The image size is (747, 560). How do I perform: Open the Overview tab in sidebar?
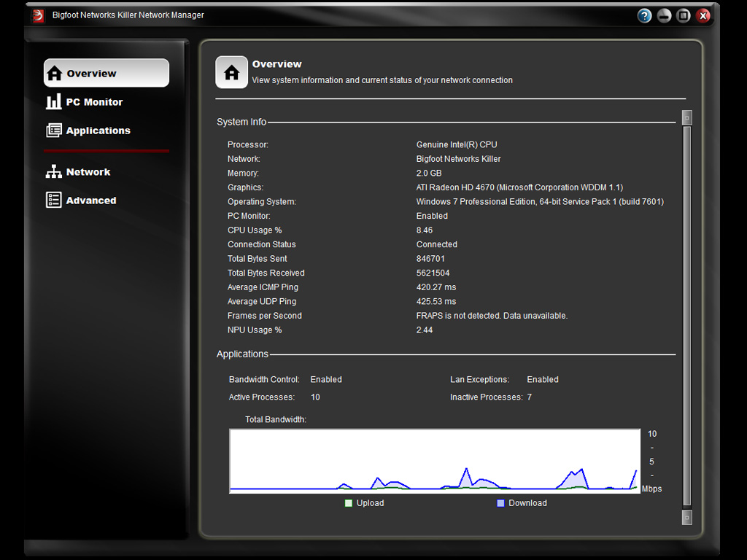coord(107,73)
